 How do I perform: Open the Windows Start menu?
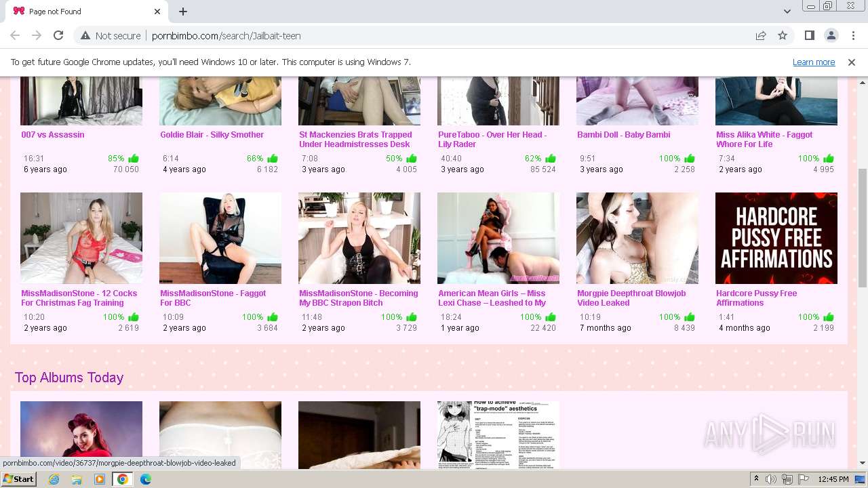coord(19,479)
